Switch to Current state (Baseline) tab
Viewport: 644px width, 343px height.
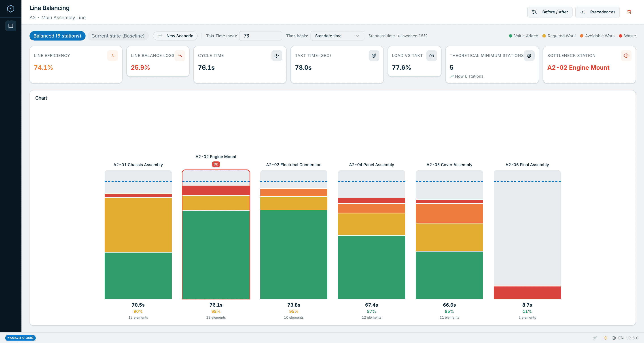118,36
